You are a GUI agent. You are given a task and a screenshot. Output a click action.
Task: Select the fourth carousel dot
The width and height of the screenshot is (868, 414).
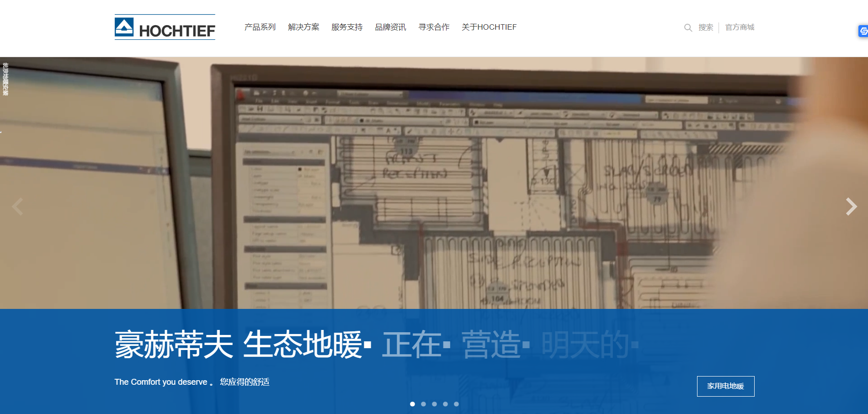coord(445,404)
